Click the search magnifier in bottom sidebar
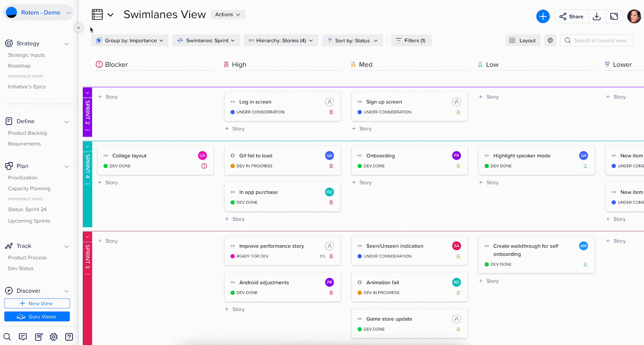644x345 pixels. pyautogui.click(x=7, y=337)
